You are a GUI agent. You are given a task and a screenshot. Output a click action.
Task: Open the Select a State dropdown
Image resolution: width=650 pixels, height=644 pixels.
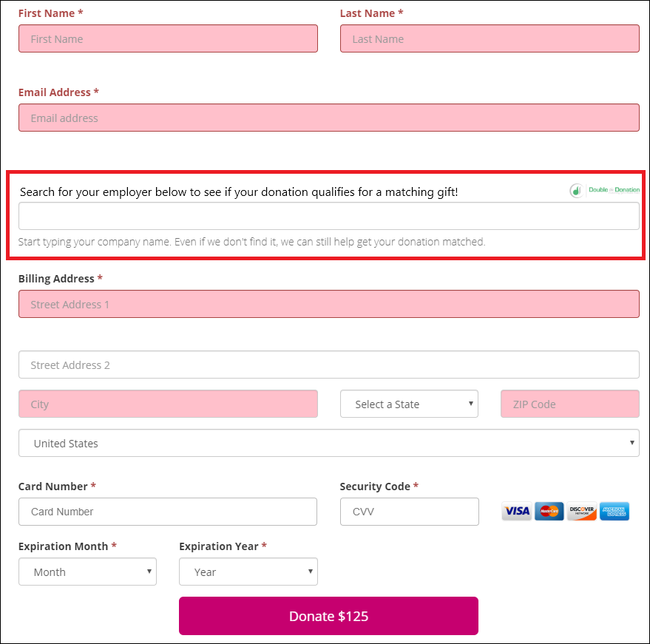tap(409, 404)
